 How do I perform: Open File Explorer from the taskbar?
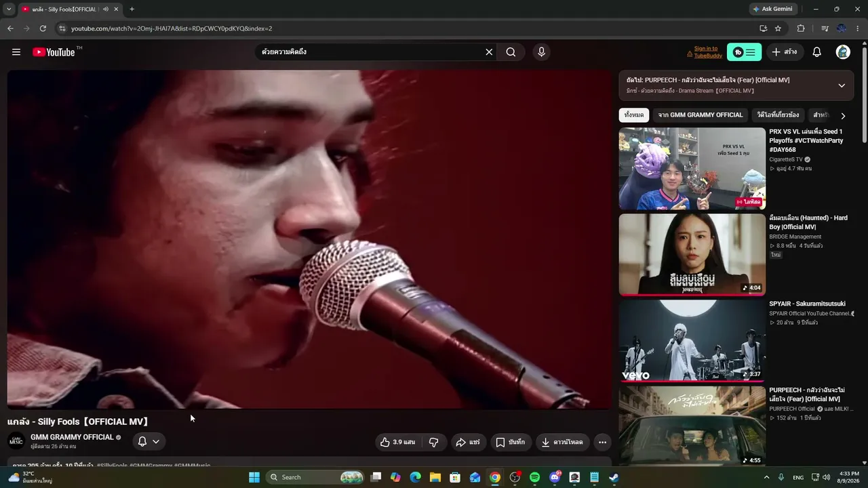click(435, 477)
